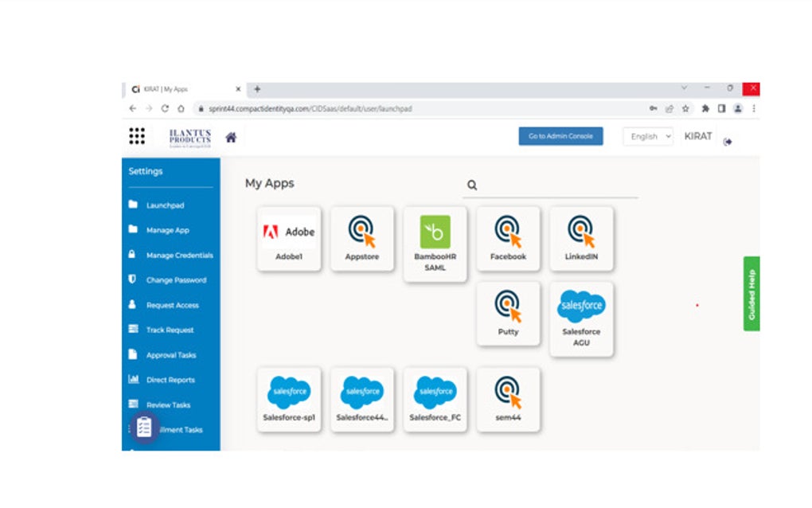Open the browser three-dot menu
812x508 pixels.
click(x=753, y=108)
